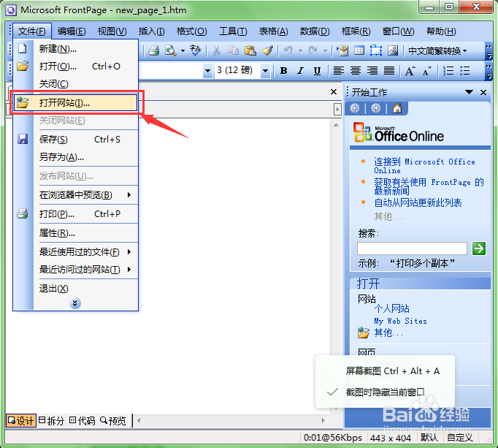Increase font size with large A icon
The width and height of the screenshot is (498, 448).
410,71
